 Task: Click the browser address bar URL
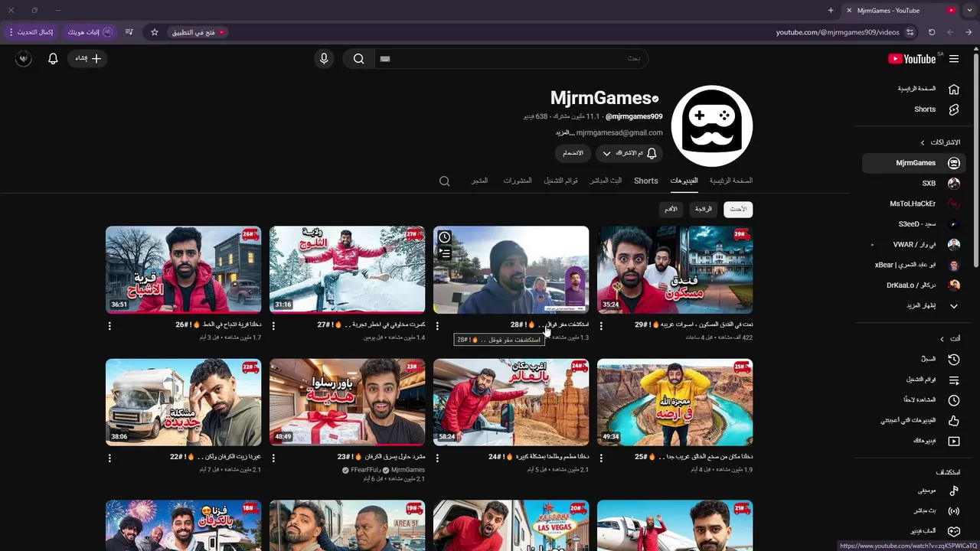tap(837, 32)
